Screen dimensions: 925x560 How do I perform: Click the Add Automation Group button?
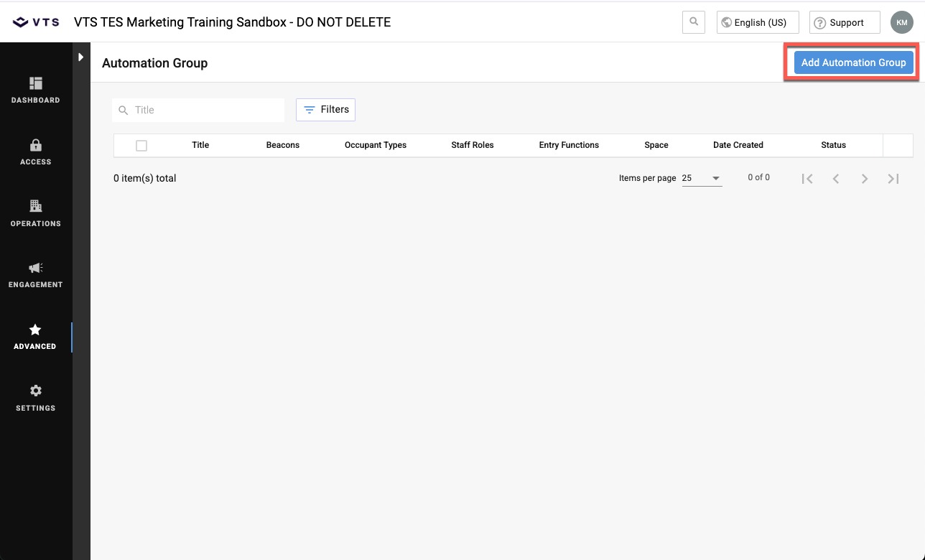click(853, 62)
